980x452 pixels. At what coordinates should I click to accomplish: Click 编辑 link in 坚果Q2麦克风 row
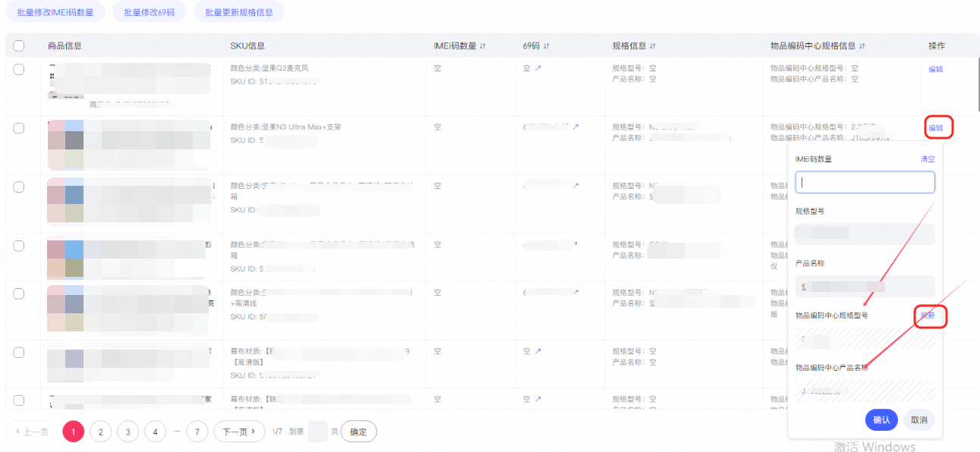point(936,69)
